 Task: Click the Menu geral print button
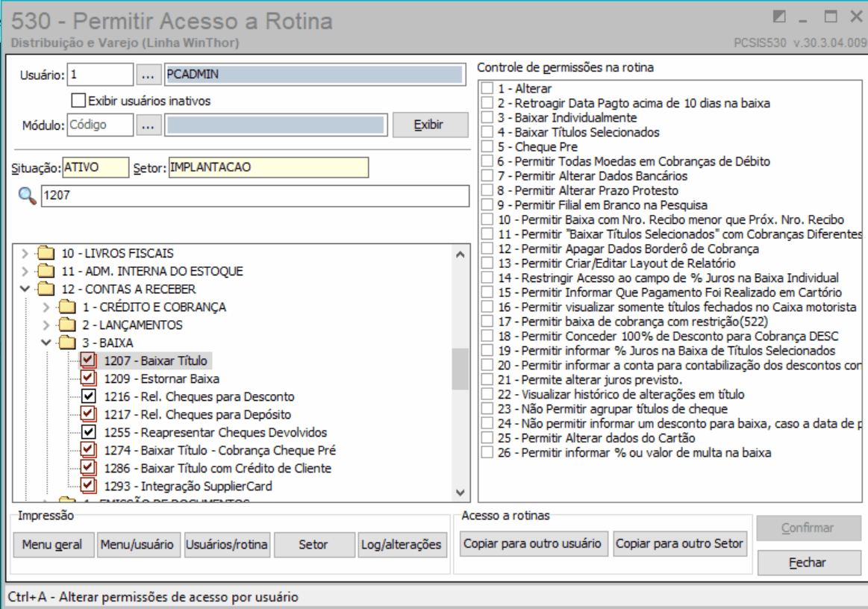[52, 545]
